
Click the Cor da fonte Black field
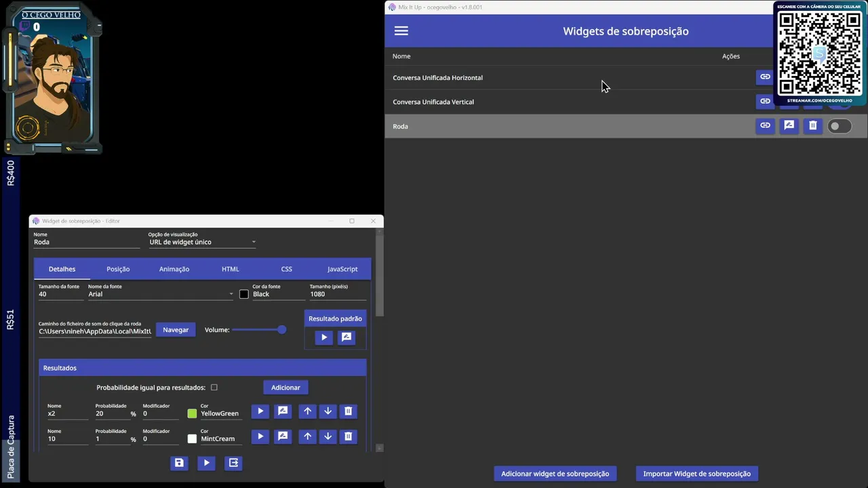tap(279, 294)
